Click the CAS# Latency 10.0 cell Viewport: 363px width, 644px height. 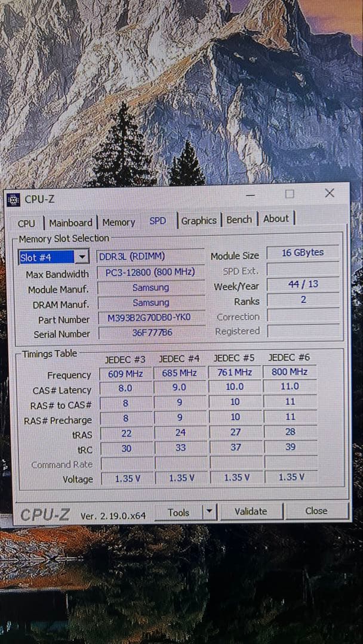(235, 386)
